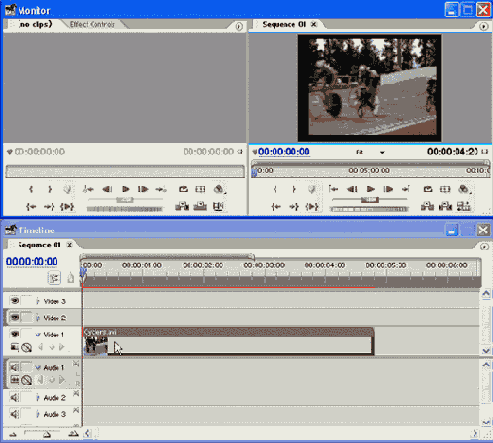Toggle Safe Margins in program monitor
The height and width of the screenshot is (443, 493).
(x=445, y=189)
